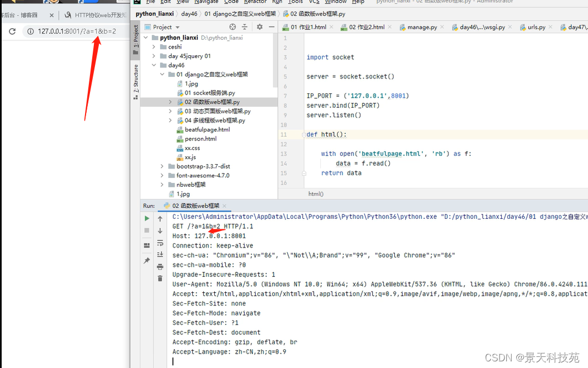The height and width of the screenshot is (368, 588).
Task: Open Project panel gear settings
Action: pyautogui.click(x=259, y=27)
